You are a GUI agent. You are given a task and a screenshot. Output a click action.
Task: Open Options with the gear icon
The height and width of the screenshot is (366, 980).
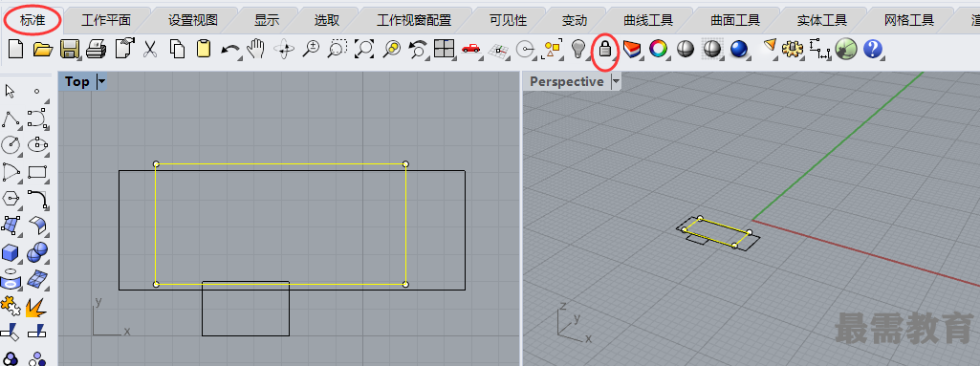tap(793, 49)
